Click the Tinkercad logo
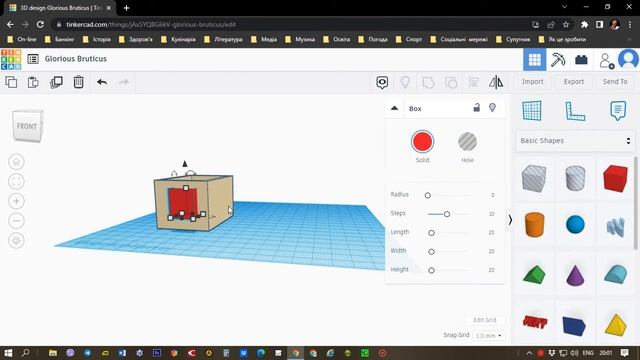 (x=11, y=59)
